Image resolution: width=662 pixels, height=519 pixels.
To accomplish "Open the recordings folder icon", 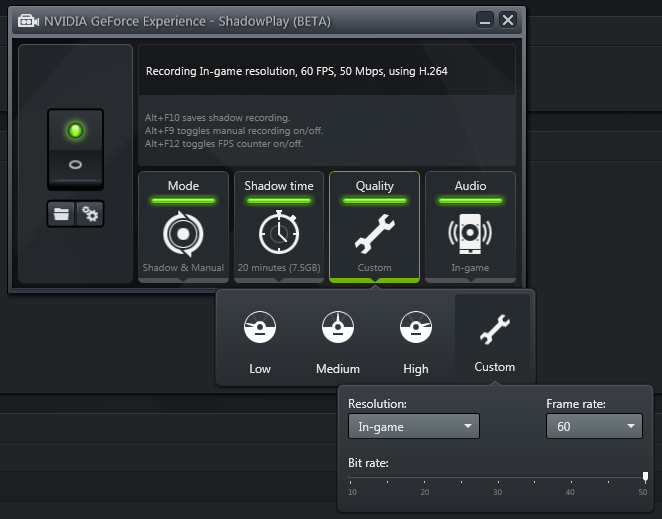I will coord(61,214).
